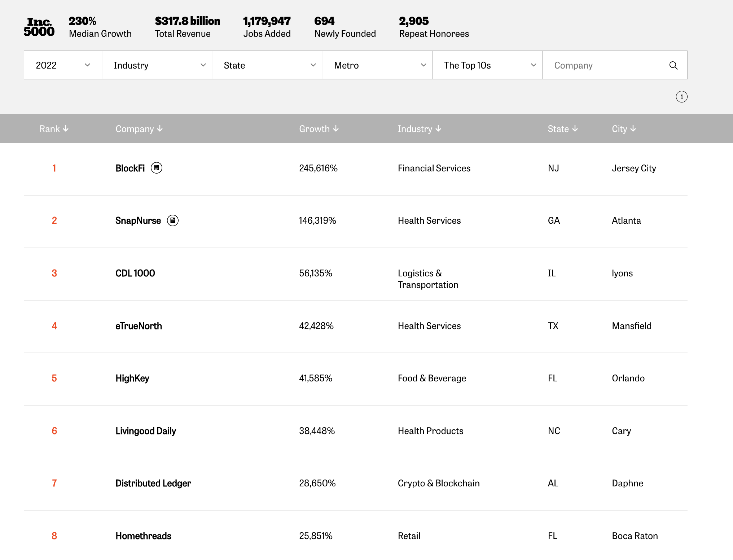Click the AL state cell
The height and width of the screenshot is (560, 733).
coord(553,483)
